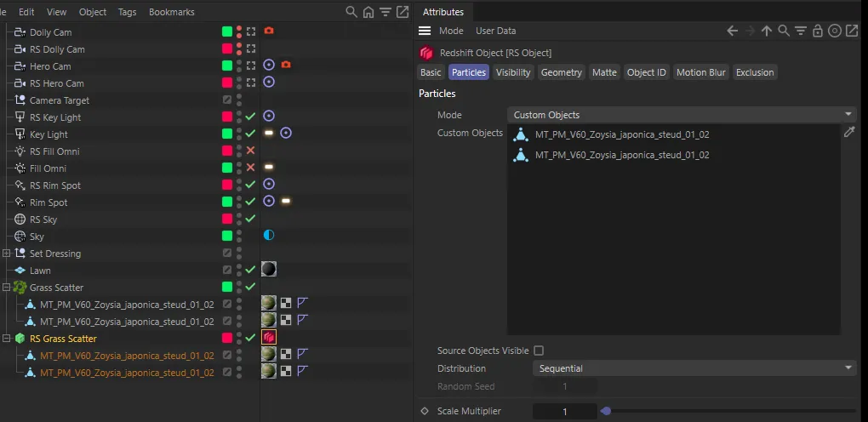Click the Scale Multiplier slider handle
Viewport: 868px width, 422px height.
(606, 411)
